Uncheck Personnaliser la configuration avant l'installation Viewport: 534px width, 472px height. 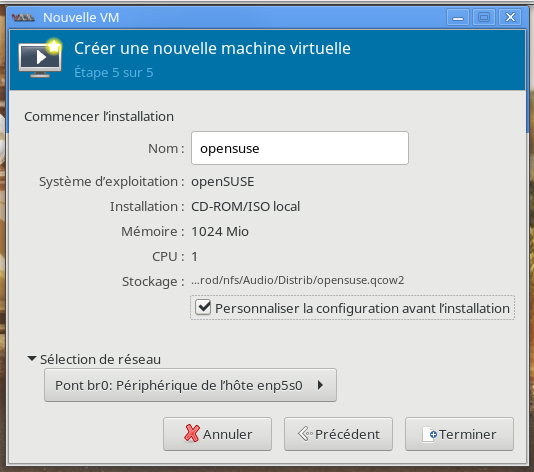click(203, 308)
